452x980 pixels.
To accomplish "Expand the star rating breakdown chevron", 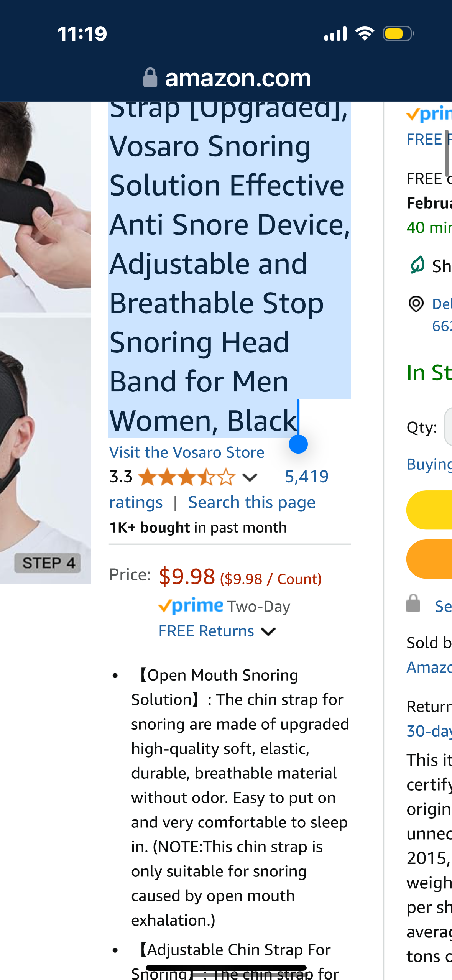I will (250, 477).
